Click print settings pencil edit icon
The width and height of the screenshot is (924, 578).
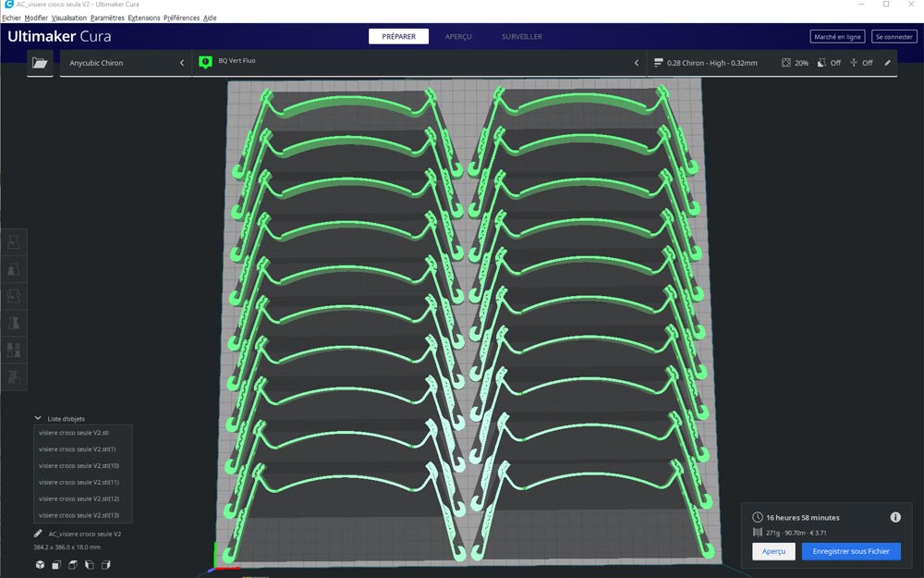click(887, 63)
